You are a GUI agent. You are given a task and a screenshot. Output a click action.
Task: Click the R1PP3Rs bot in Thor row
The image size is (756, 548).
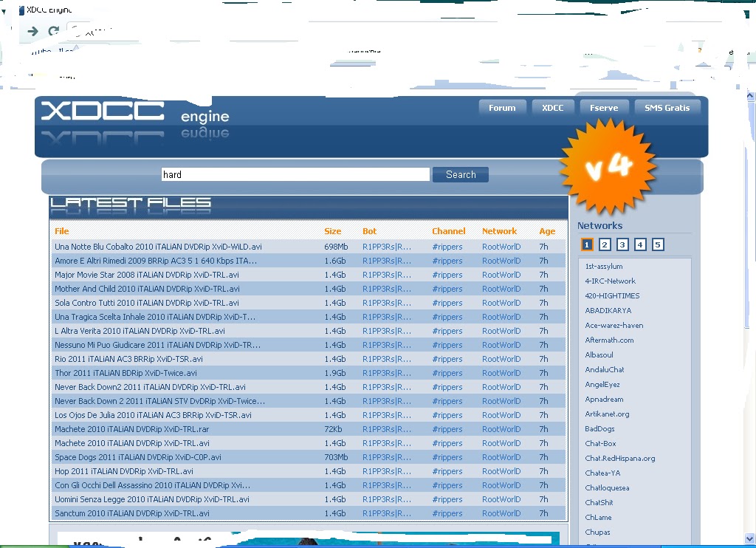tap(387, 373)
